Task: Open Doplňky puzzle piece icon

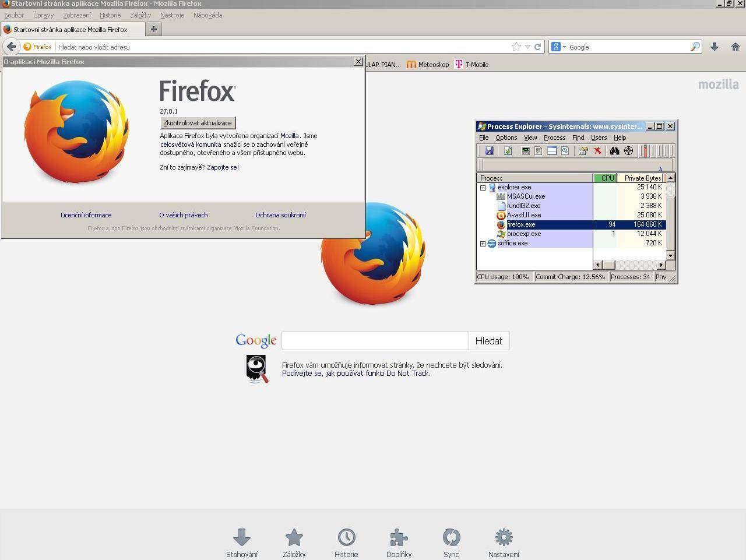Action: [399, 537]
